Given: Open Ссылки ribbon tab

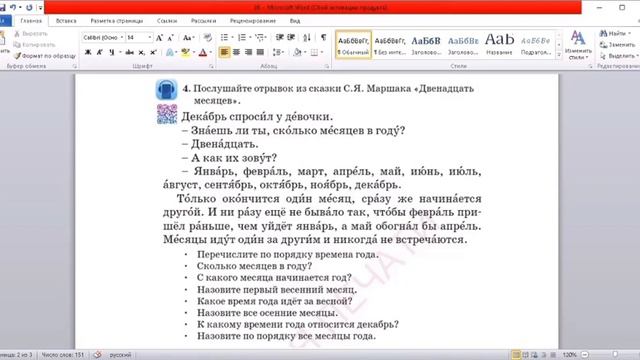Looking at the screenshot, I should [x=167, y=21].
